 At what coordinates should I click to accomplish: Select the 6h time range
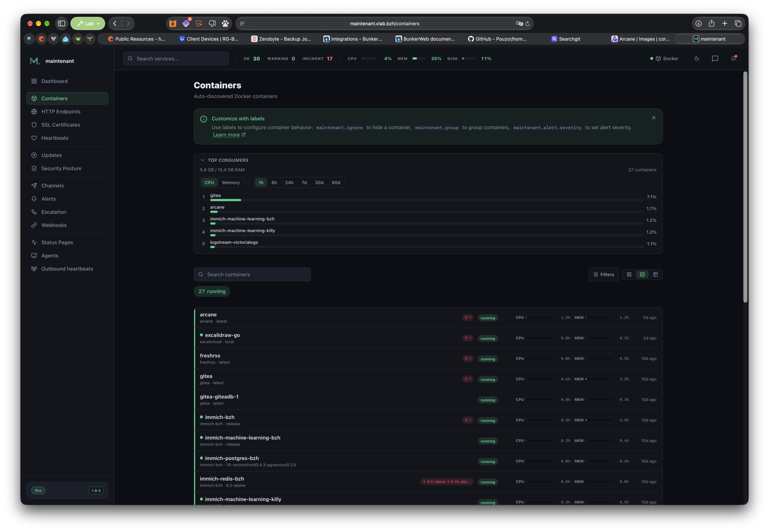(x=274, y=183)
